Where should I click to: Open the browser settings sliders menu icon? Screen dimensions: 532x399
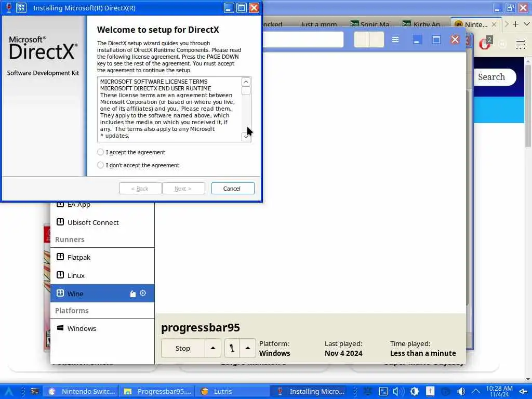coord(521,44)
